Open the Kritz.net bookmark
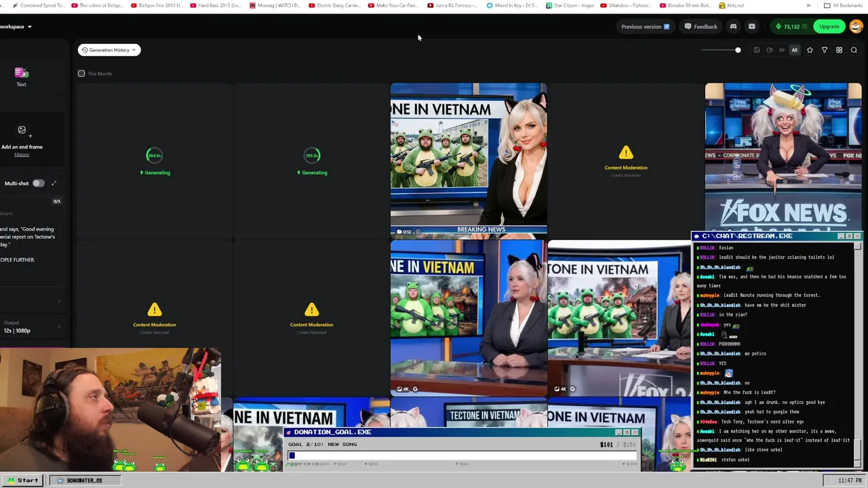The height and width of the screenshot is (488, 868). pyautogui.click(x=732, y=5)
